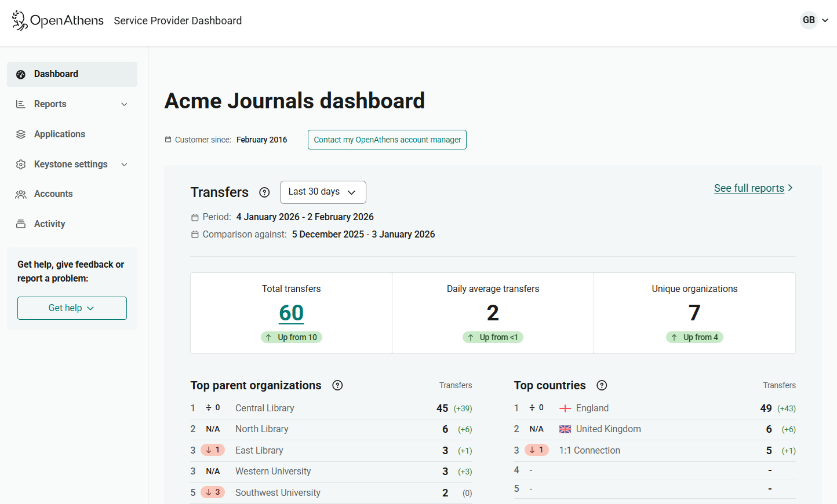Expand the Reports sidebar menu chevron
This screenshot has width=837, height=504.
(124, 104)
